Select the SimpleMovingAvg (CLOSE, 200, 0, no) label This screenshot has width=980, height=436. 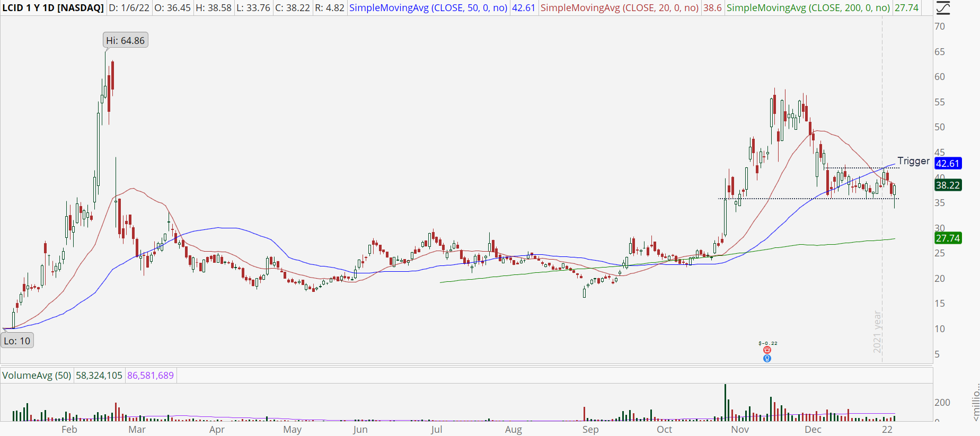click(808, 8)
